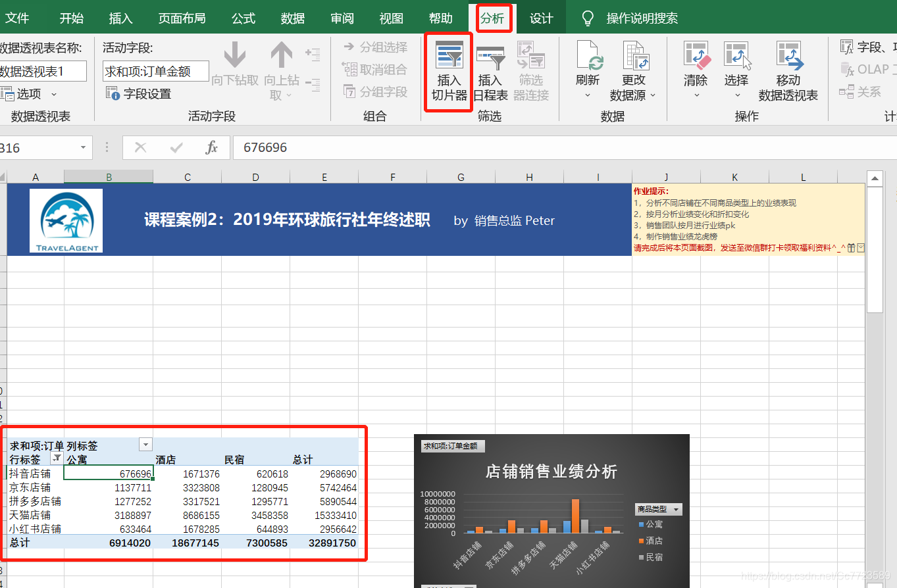Viewport: 897px width, 588px height.
Task: Click the TravelAgent logo image
Action: [66, 220]
